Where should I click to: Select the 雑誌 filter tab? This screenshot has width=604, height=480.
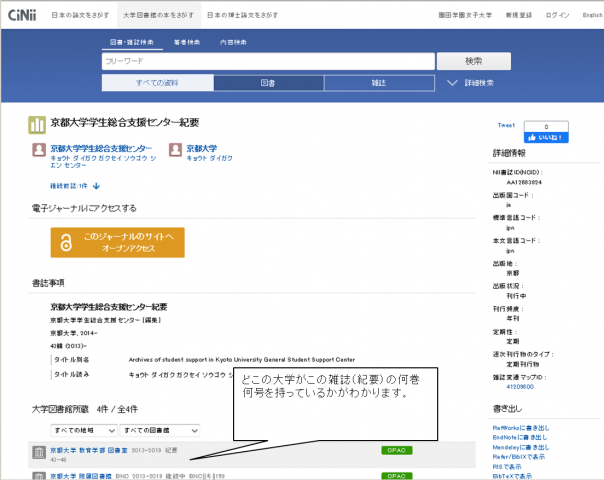click(379, 83)
